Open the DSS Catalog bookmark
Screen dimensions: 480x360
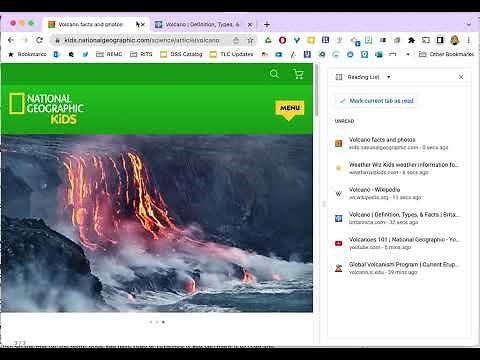coord(181,54)
